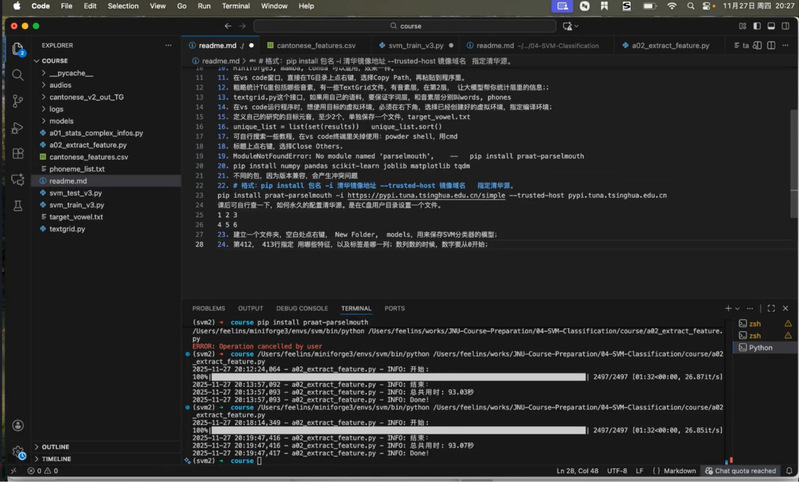Open the Search view in activity bar
This screenshot has width=799, height=482.
pyautogui.click(x=18, y=74)
